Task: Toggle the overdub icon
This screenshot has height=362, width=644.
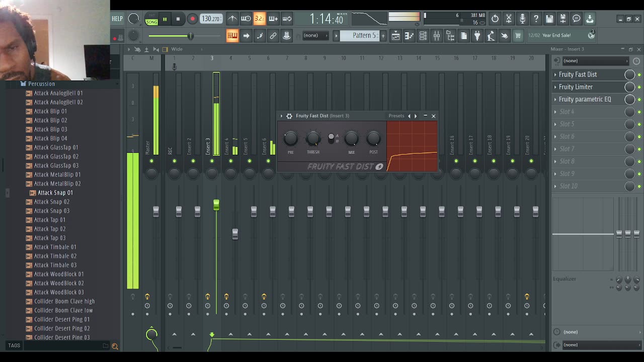Action: [x=273, y=19]
